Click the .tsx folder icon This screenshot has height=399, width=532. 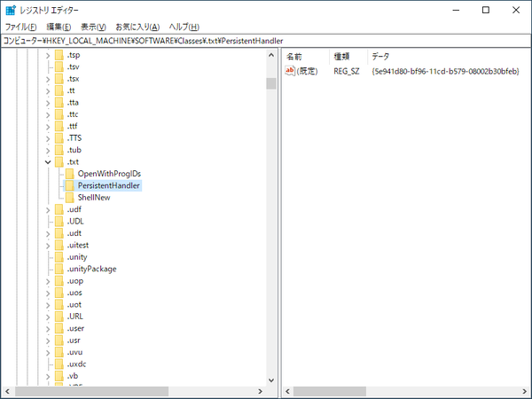59,79
